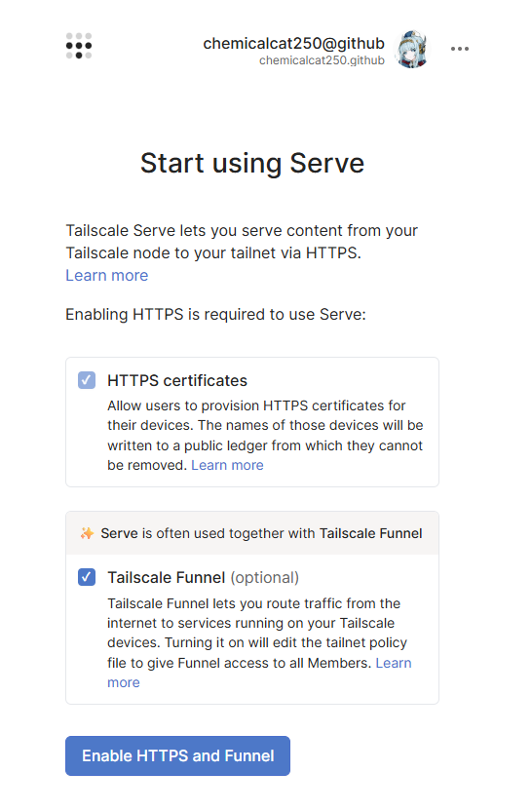This screenshot has width=532, height=810.
Task: Open Learn more link under Serve description
Action: (x=107, y=275)
